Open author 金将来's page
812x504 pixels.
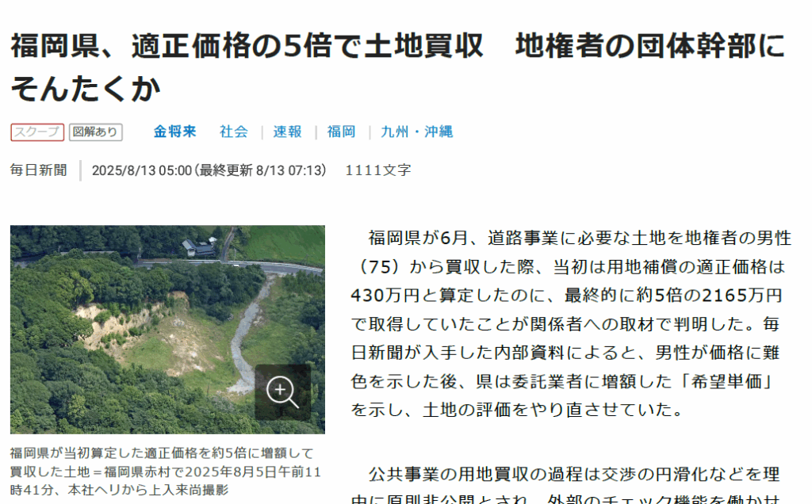tap(175, 132)
